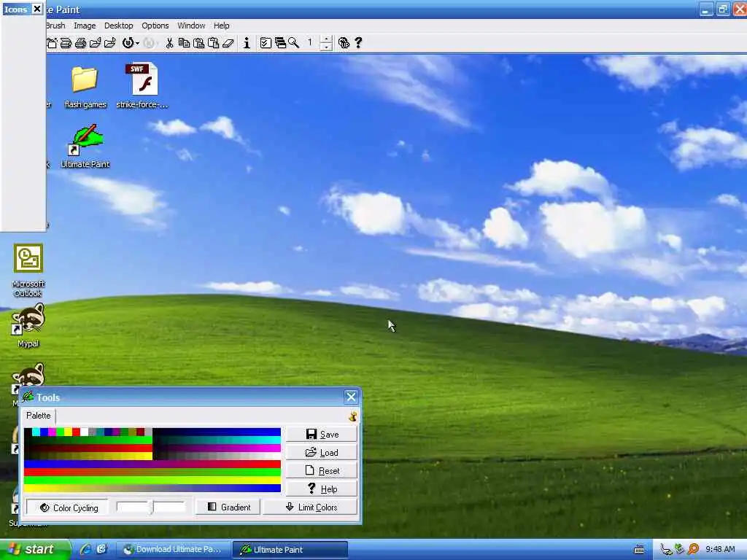Viewport: 747px width, 560px height.
Task: Click Save button in Tools palette
Action: coord(322,435)
